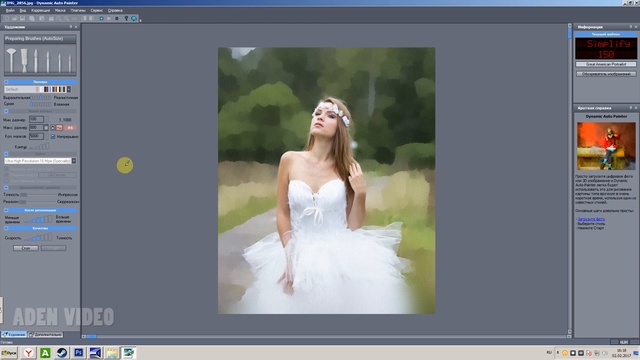This screenshot has width=640, height=360.
Task: Click the red icon beside Макс. размер
Action: click(x=60, y=128)
